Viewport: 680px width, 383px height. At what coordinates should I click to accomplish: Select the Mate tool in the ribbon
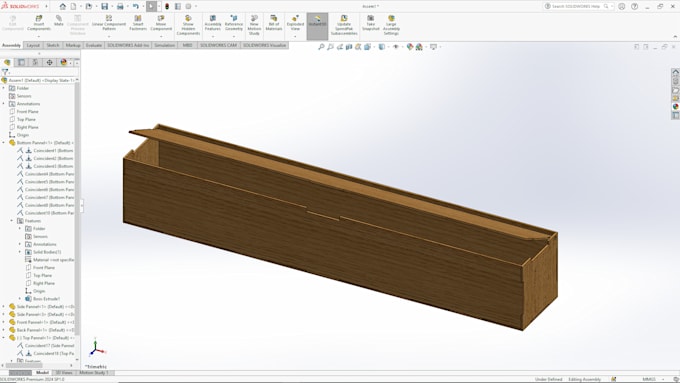(59, 20)
